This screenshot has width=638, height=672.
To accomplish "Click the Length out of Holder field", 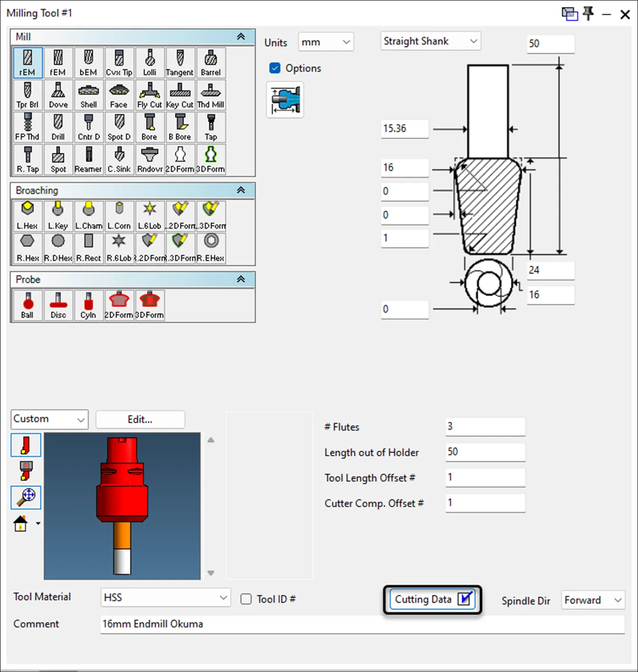I will [x=485, y=452].
